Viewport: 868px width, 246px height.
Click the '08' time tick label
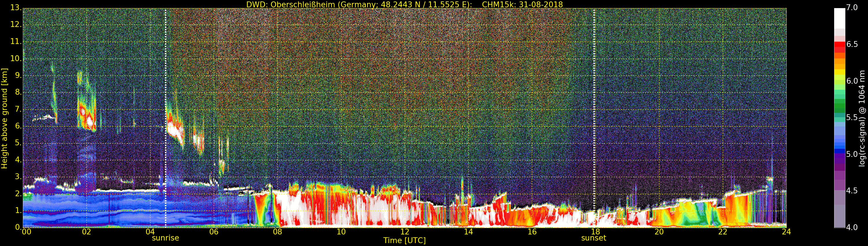pos(277,232)
